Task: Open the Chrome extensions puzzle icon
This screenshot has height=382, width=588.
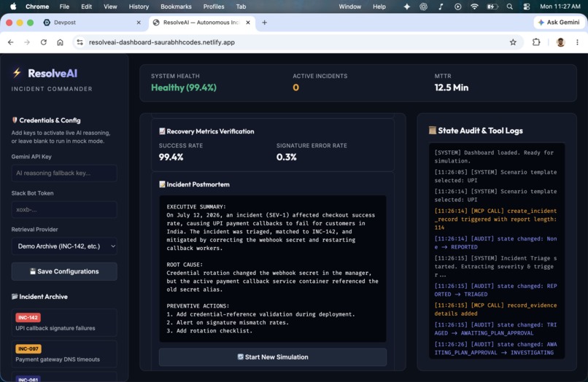Action: (536, 42)
